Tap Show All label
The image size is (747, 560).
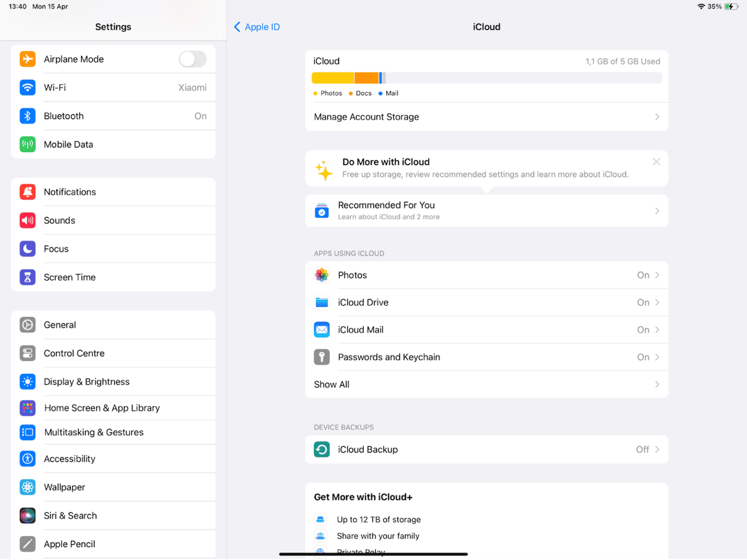(x=332, y=384)
